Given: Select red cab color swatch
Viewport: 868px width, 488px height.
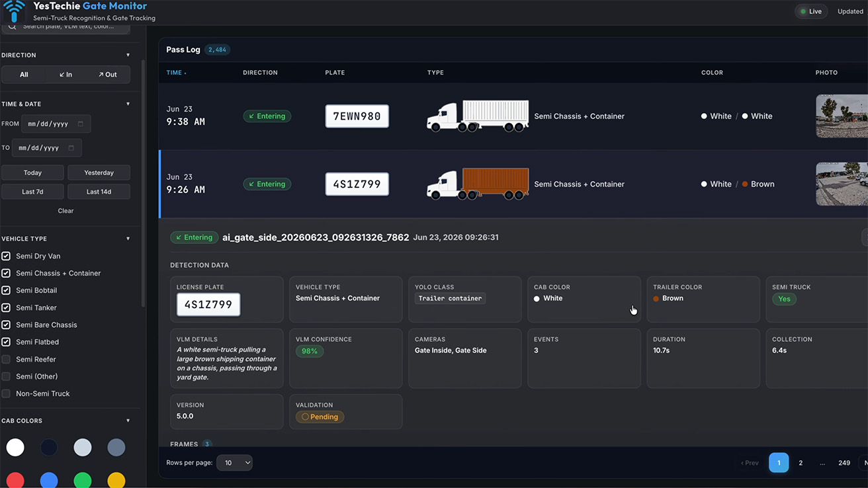Looking at the screenshot, I should point(15,480).
